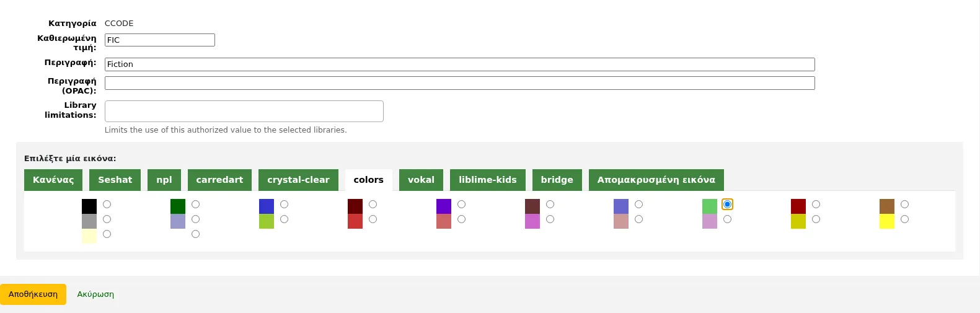Click the lavender color swatch
This screenshot has width=980, height=313.
click(x=178, y=221)
